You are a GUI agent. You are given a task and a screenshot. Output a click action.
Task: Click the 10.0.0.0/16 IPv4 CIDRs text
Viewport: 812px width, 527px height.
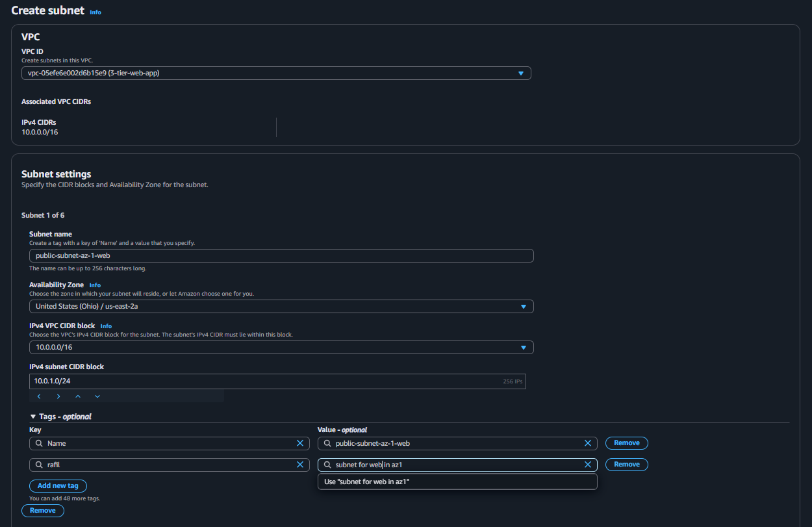pyautogui.click(x=40, y=133)
